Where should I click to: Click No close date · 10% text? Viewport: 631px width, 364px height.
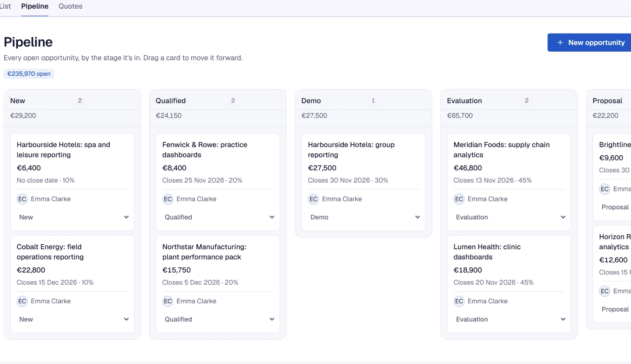pyautogui.click(x=45, y=181)
